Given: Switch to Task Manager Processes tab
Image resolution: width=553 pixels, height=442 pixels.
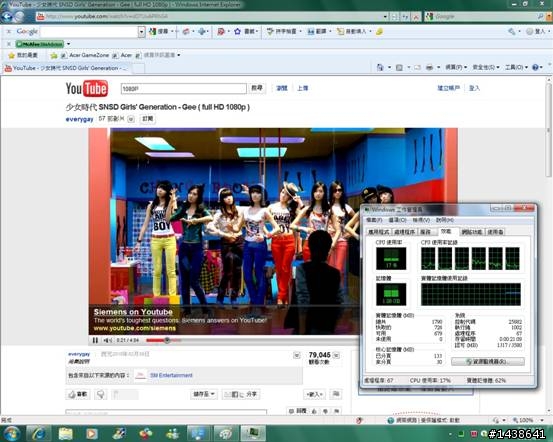Looking at the screenshot, I should (405, 232).
